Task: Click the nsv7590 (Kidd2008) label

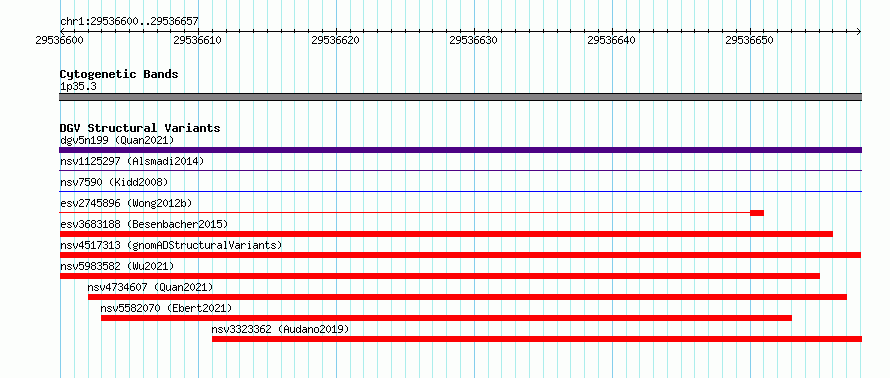Action: pos(114,182)
